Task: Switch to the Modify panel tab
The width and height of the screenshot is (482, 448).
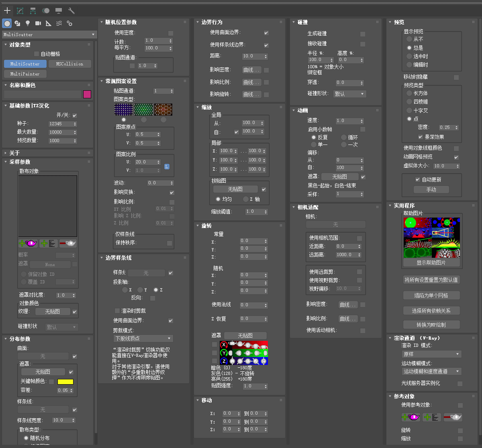Action: tap(20, 10)
